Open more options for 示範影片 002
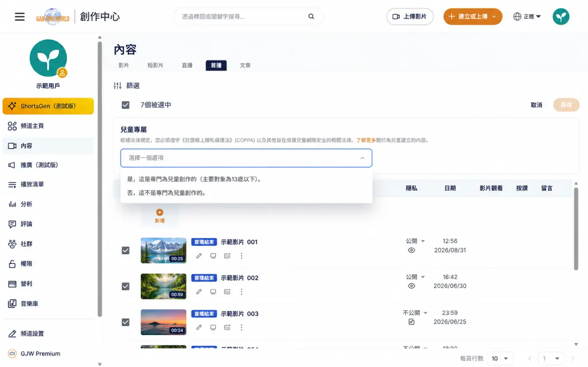Image resolution: width=588 pixels, height=367 pixels. (x=242, y=291)
